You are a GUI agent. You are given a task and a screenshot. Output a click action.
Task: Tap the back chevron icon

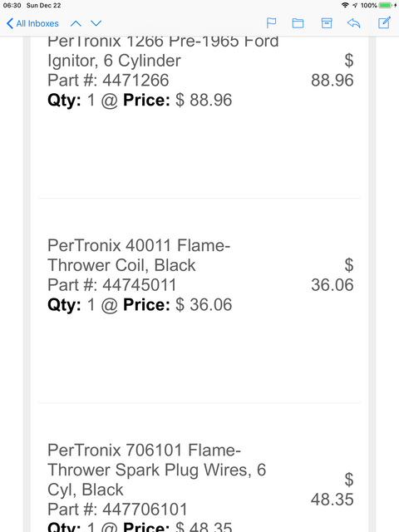pos(10,23)
